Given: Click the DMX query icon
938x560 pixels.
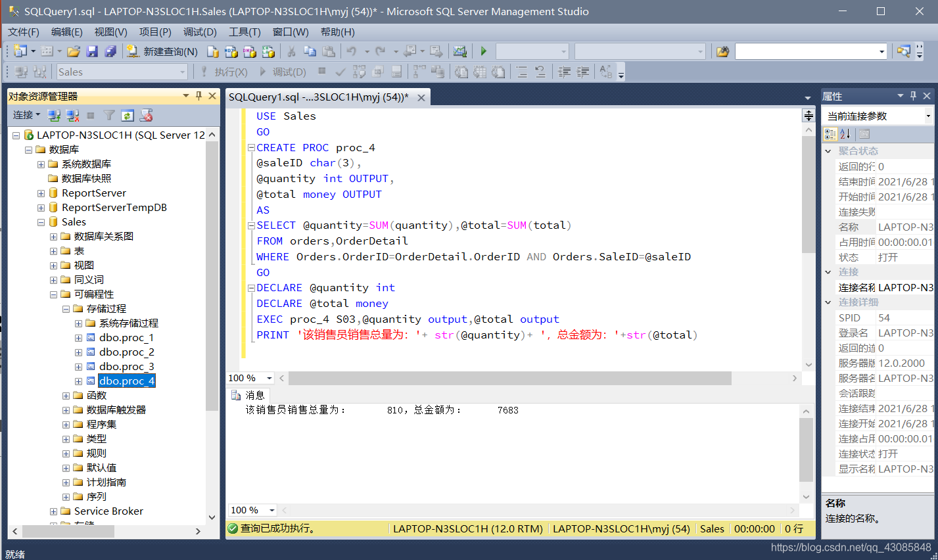Looking at the screenshot, I should (x=250, y=51).
